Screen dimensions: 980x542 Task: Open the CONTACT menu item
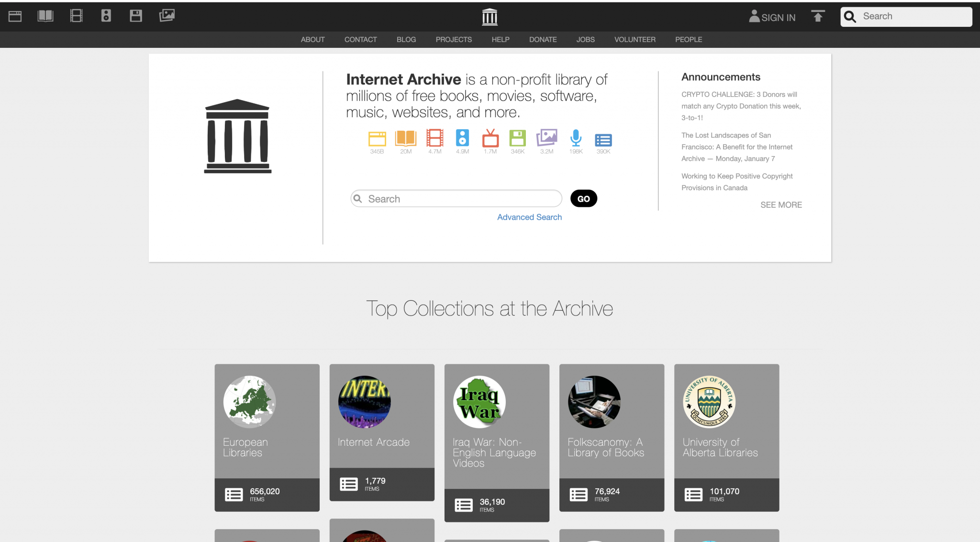tap(361, 40)
